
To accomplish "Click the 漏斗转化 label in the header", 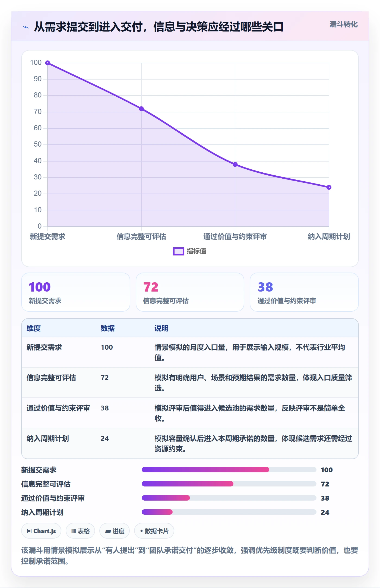I will point(343,24).
